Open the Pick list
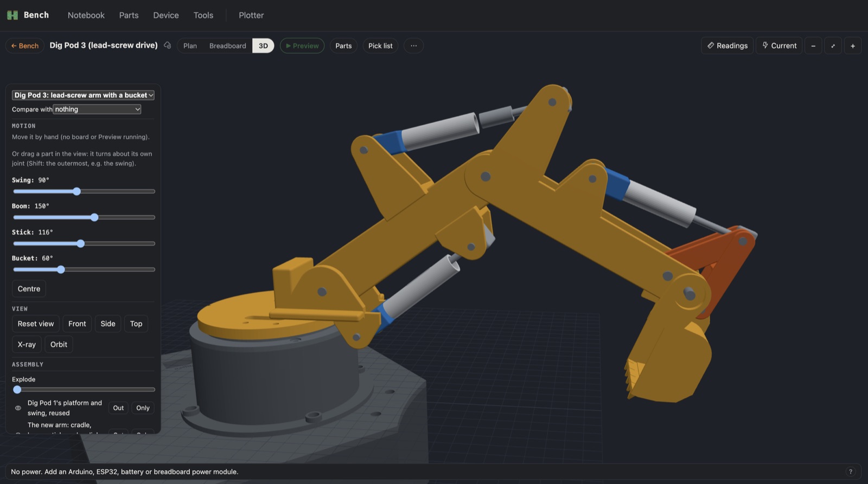 pyautogui.click(x=380, y=46)
